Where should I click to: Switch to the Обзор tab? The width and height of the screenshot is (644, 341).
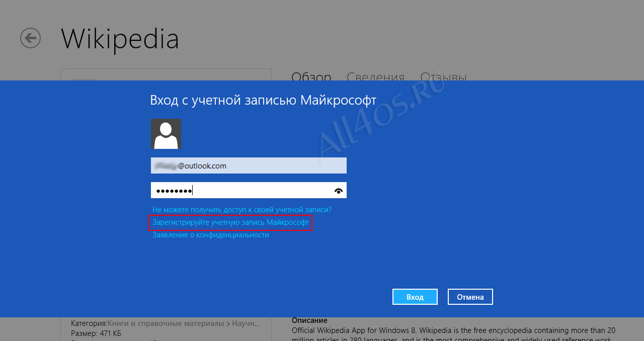coord(311,76)
